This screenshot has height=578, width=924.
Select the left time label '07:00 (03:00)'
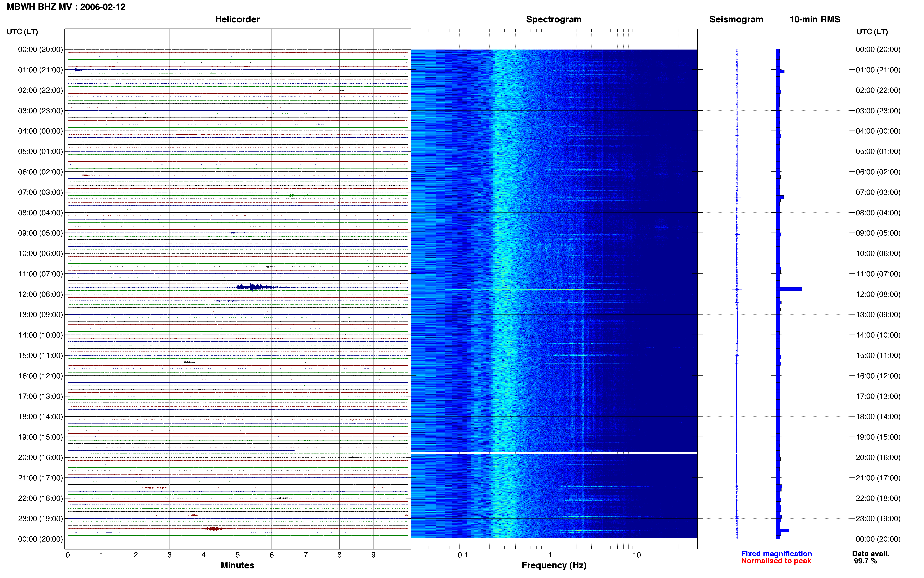click(41, 192)
